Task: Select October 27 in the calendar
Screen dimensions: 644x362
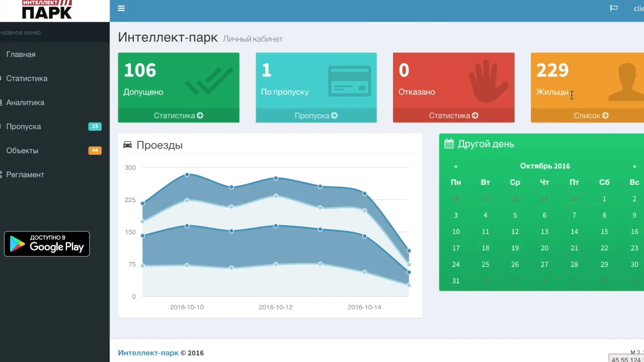Action: point(544,264)
